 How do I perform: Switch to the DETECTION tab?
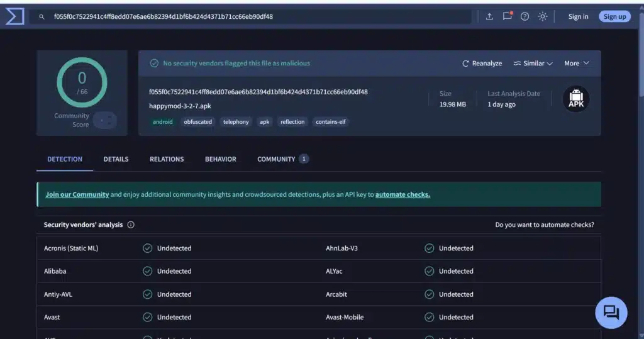tap(65, 159)
